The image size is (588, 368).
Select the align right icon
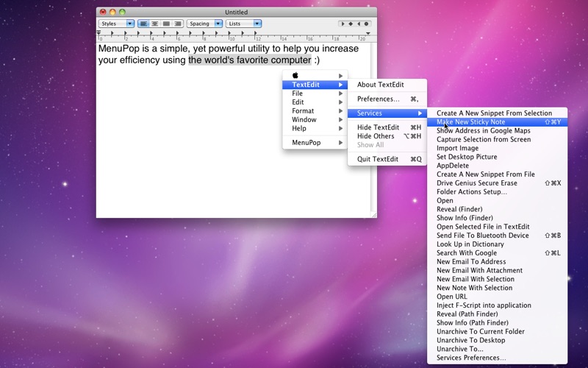point(178,24)
